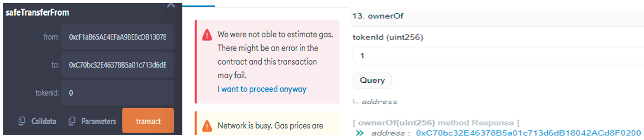Click the to address input field
The height and width of the screenshot is (140, 644).
[x=117, y=65]
